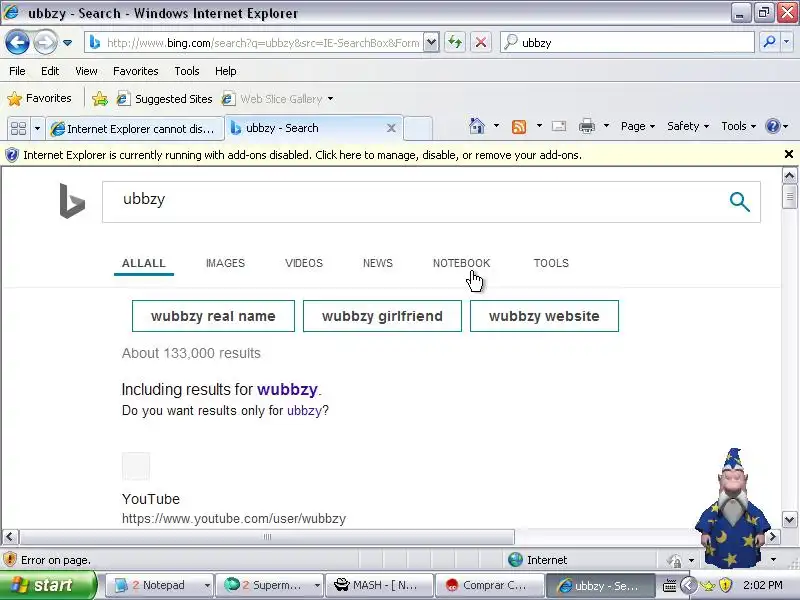Switch to the NEWS tab

pyautogui.click(x=378, y=263)
